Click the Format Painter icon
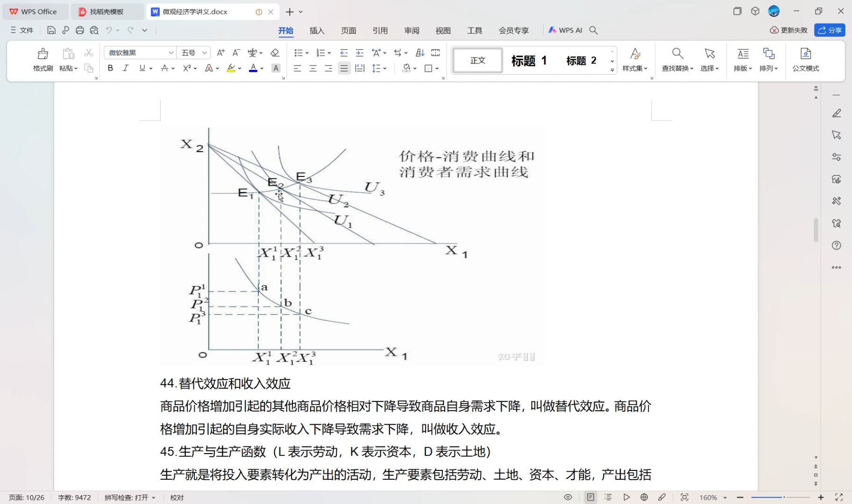 pyautogui.click(x=43, y=54)
